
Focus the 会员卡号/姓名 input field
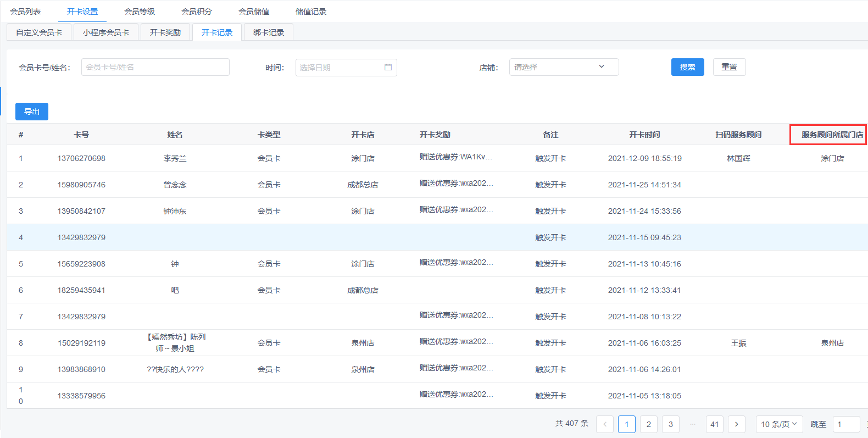[x=155, y=67]
